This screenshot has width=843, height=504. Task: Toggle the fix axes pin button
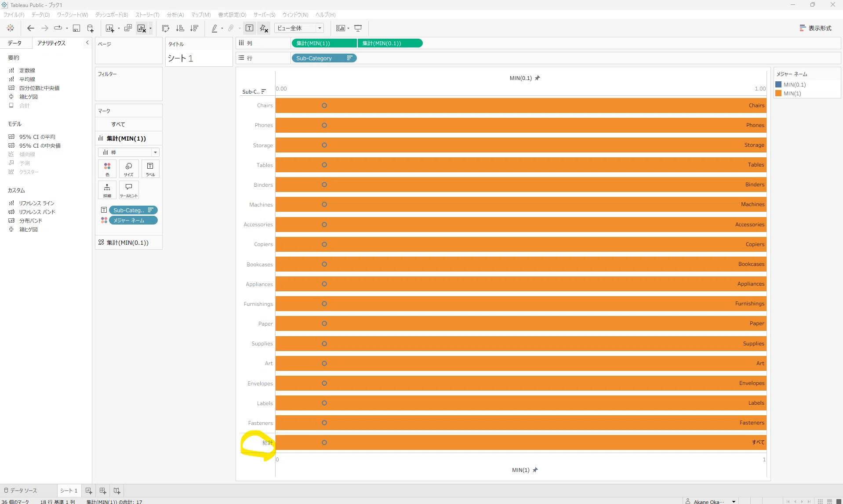coord(264,28)
